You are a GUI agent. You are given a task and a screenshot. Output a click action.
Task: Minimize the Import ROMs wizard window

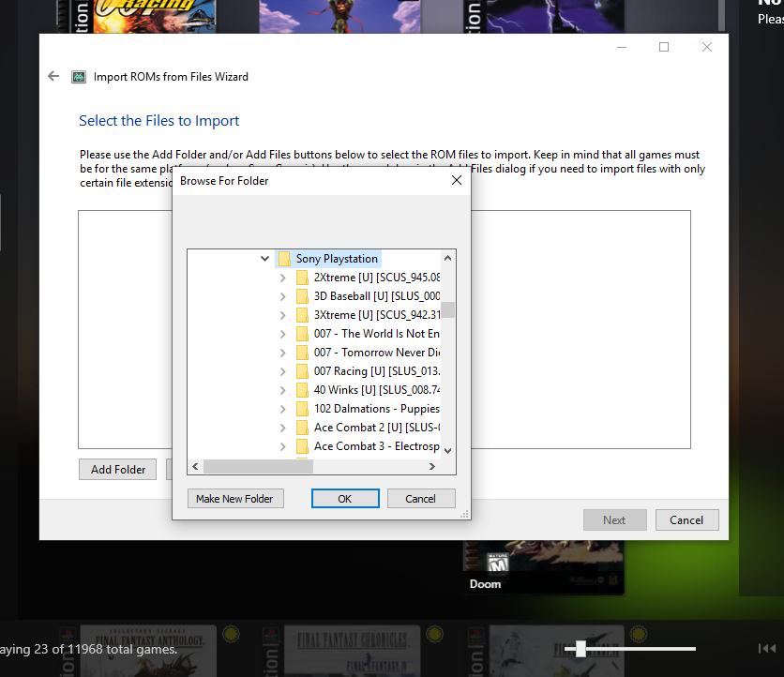click(x=622, y=47)
